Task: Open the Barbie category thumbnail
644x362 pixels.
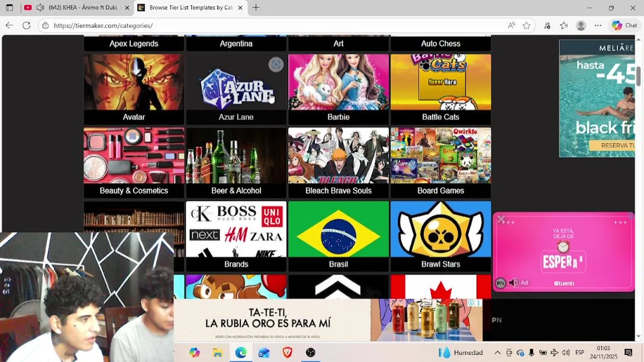Action: pos(339,82)
